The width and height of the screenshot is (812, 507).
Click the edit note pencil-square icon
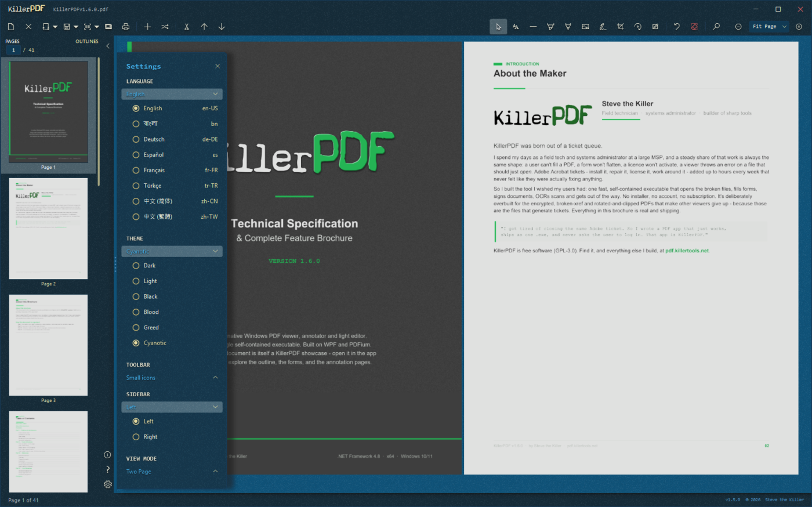pyautogui.click(x=655, y=27)
